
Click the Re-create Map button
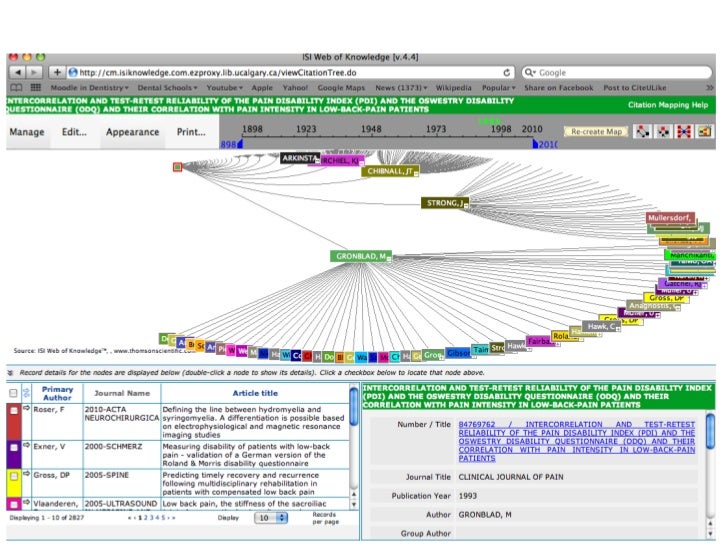[596, 132]
